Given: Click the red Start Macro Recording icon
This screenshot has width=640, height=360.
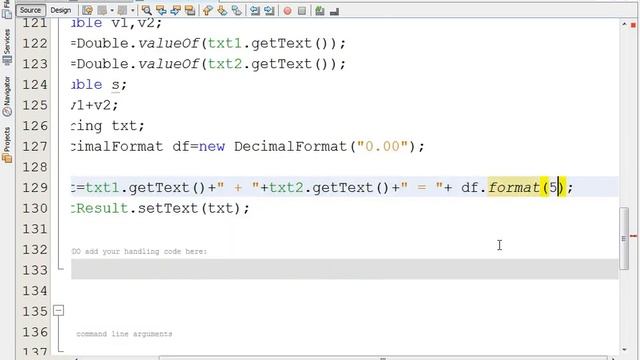Looking at the screenshot, I should [x=287, y=11].
